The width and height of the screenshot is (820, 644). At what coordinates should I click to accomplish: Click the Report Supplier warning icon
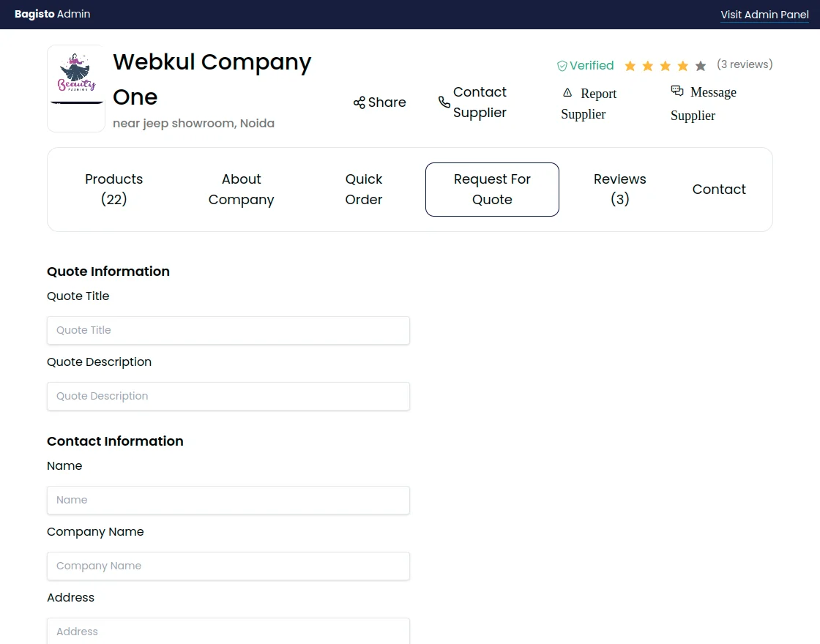tap(567, 93)
